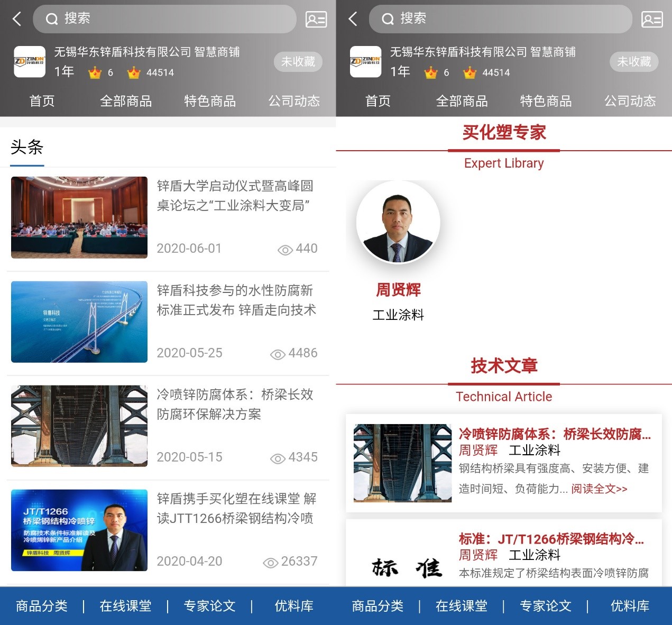This screenshot has height=625, width=672.
Task: Switch to 公司动态 tab on right screen
Action: tap(630, 101)
